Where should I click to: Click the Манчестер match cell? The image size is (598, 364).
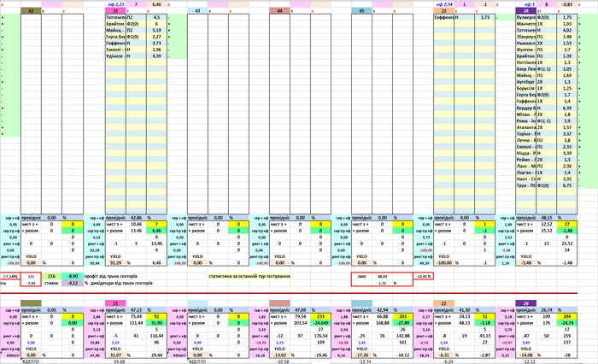[x=526, y=24]
